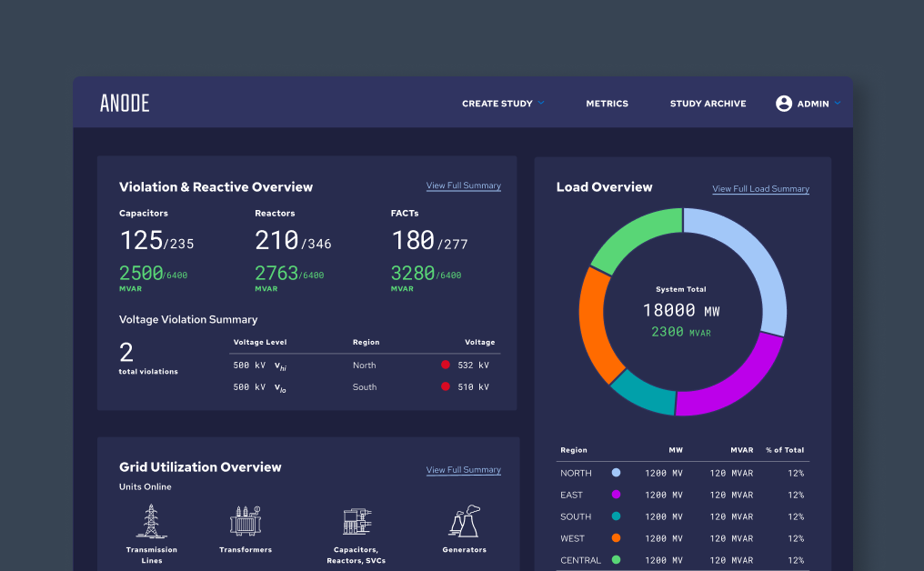Image resolution: width=924 pixels, height=571 pixels.
Task: Click the Units Online subtitle
Action: 145,486
